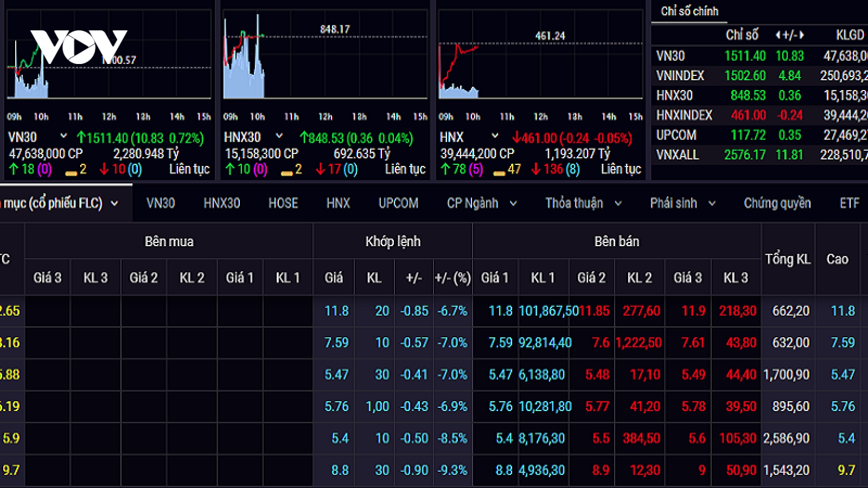Click matched price 5.76 cell
Viewport: 868px width, 488px height.
336,406
